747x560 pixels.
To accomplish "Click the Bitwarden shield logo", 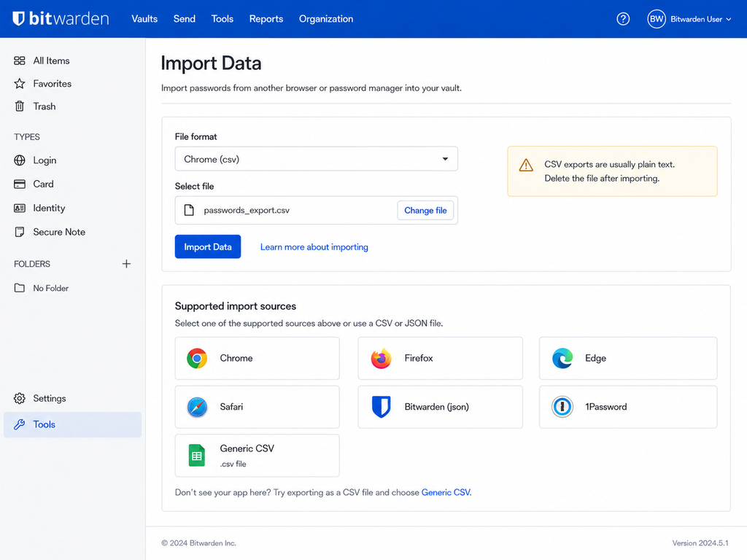I will (18, 18).
